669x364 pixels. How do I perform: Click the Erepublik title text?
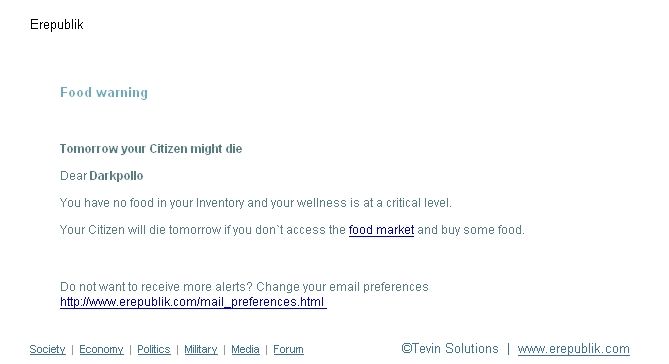(x=57, y=24)
